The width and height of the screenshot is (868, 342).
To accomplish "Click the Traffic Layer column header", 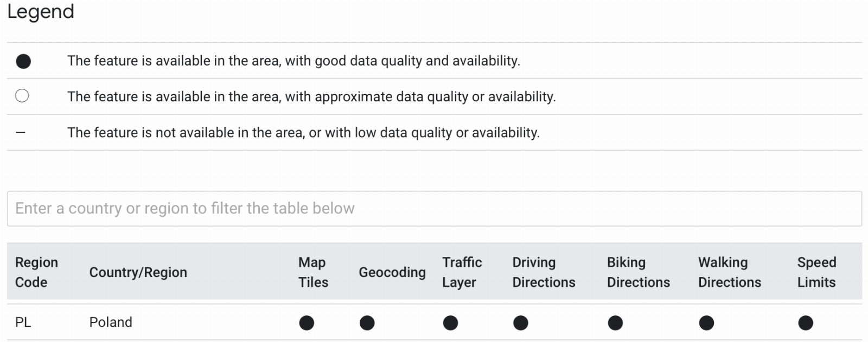I will pos(462,272).
